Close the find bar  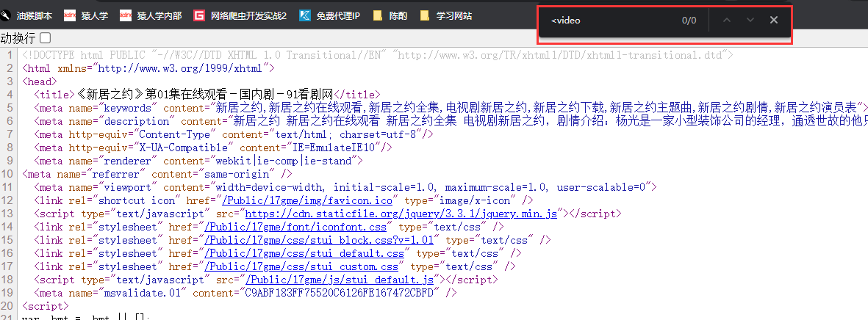pyautogui.click(x=773, y=21)
